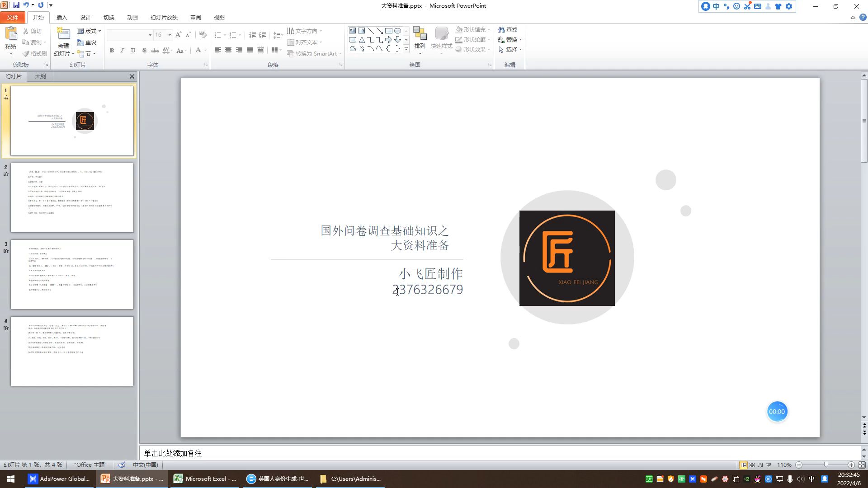Click the zoom out minus button
The height and width of the screenshot is (488, 868).
click(x=799, y=465)
